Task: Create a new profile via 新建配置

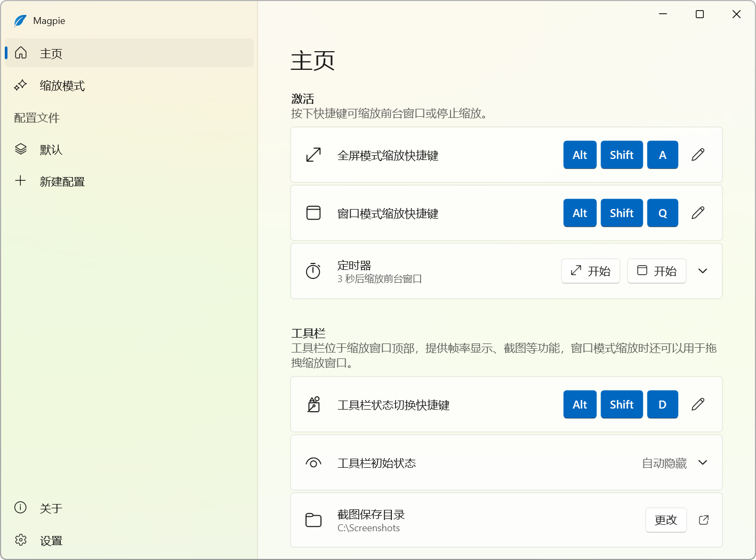Action: (x=129, y=181)
